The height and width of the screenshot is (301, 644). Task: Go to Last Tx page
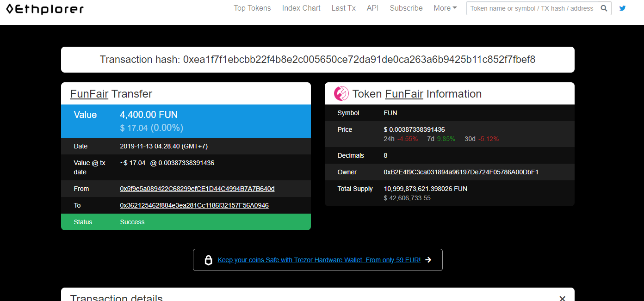[343, 8]
